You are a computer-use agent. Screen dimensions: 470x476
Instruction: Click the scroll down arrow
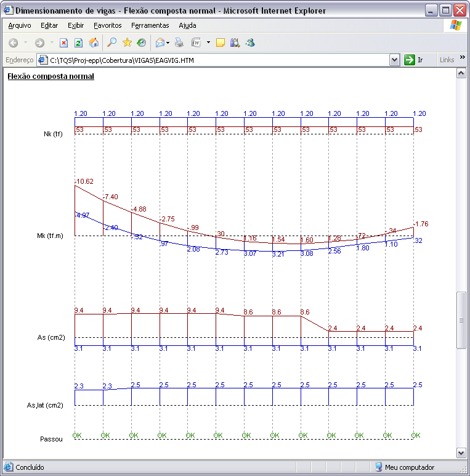click(x=461, y=453)
